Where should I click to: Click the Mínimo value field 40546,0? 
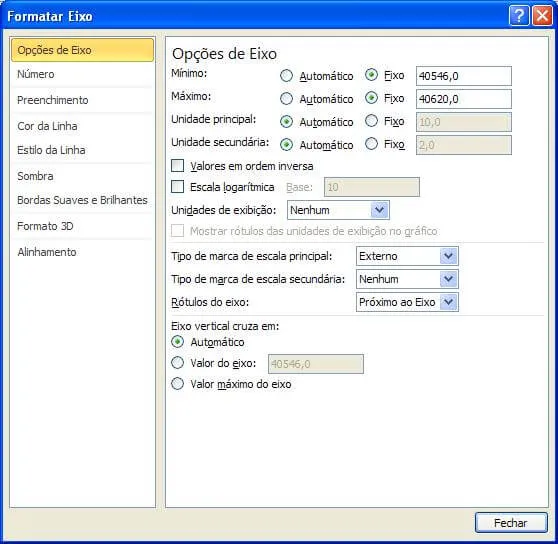click(464, 76)
